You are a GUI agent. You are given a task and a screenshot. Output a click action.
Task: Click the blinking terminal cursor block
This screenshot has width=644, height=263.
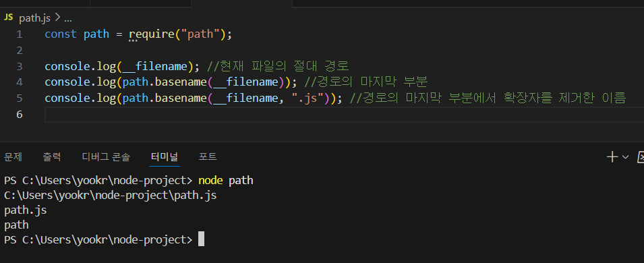pyautogui.click(x=201, y=239)
